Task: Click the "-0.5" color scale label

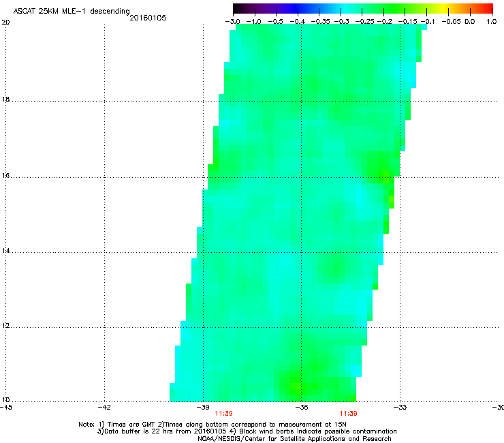Action: coord(275,22)
